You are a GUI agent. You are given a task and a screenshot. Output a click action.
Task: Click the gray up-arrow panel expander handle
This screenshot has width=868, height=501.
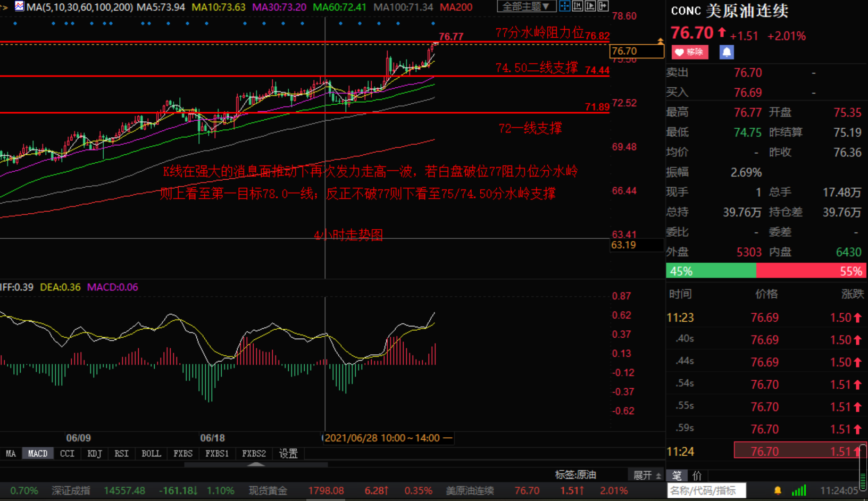256,464
